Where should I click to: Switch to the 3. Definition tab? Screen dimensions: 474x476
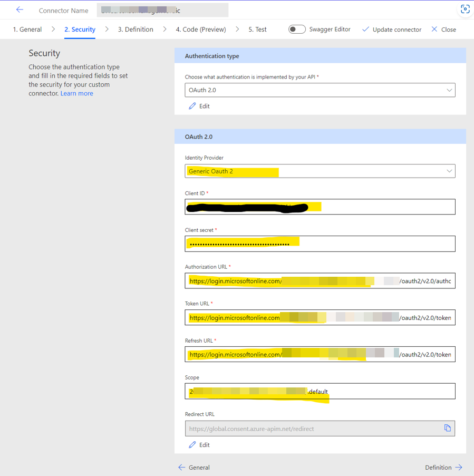136,30
